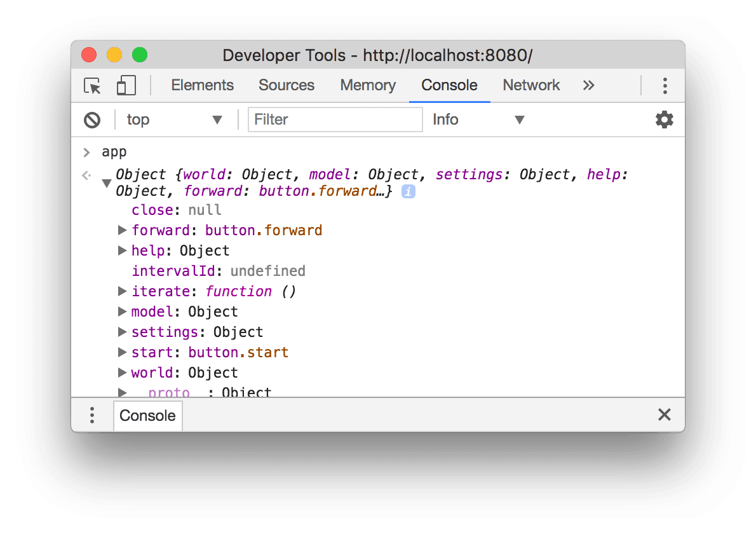Clear the console messages
The width and height of the screenshot is (756, 534).
pos(93,120)
